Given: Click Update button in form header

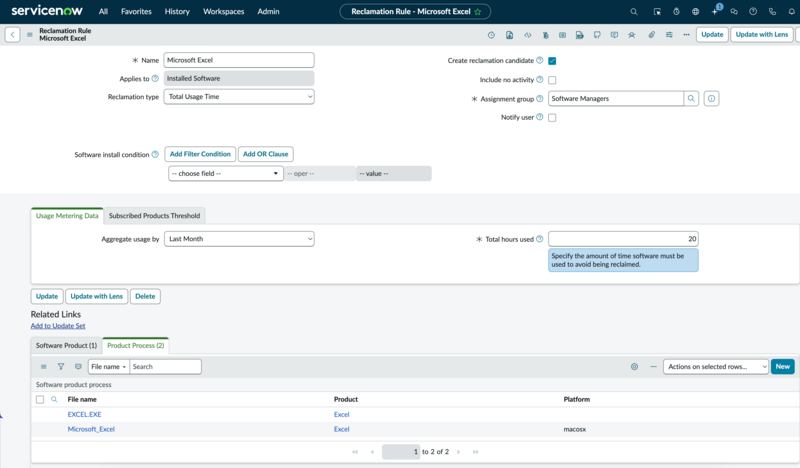Looking at the screenshot, I should [712, 34].
